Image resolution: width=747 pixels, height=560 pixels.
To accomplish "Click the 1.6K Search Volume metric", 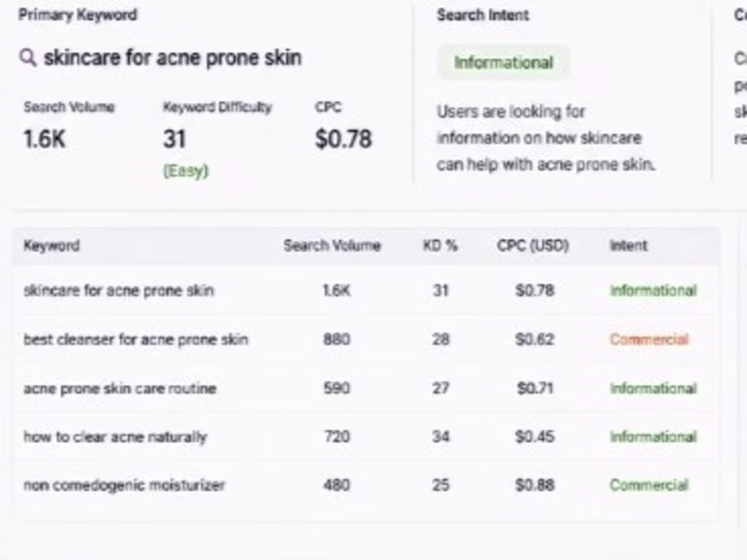I will tap(44, 139).
